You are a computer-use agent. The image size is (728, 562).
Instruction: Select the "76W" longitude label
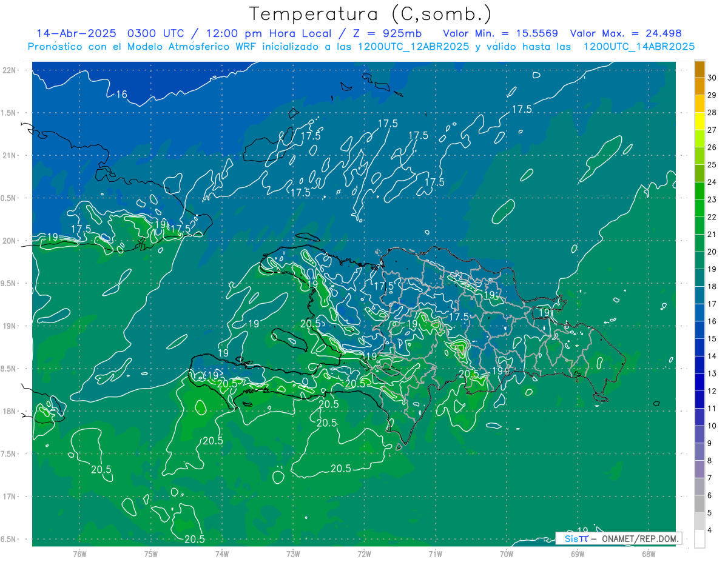pyautogui.click(x=79, y=554)
